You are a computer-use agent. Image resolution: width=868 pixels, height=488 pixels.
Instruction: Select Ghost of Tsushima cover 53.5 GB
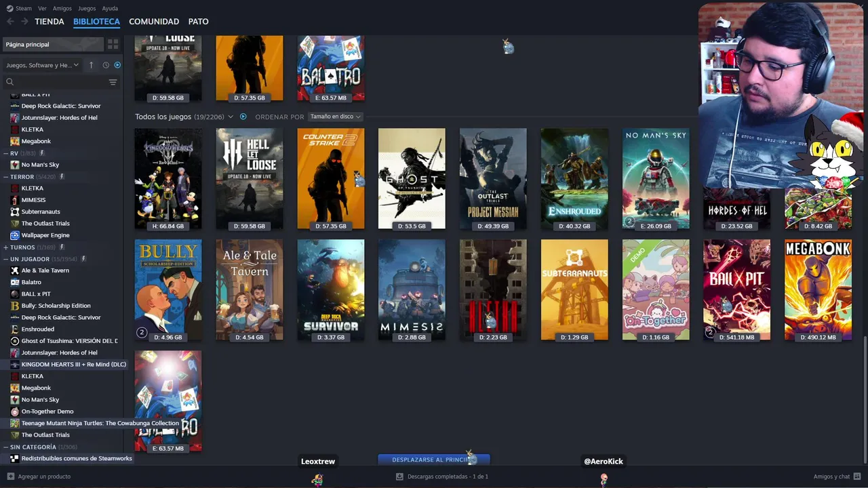(x=412, y=179)
